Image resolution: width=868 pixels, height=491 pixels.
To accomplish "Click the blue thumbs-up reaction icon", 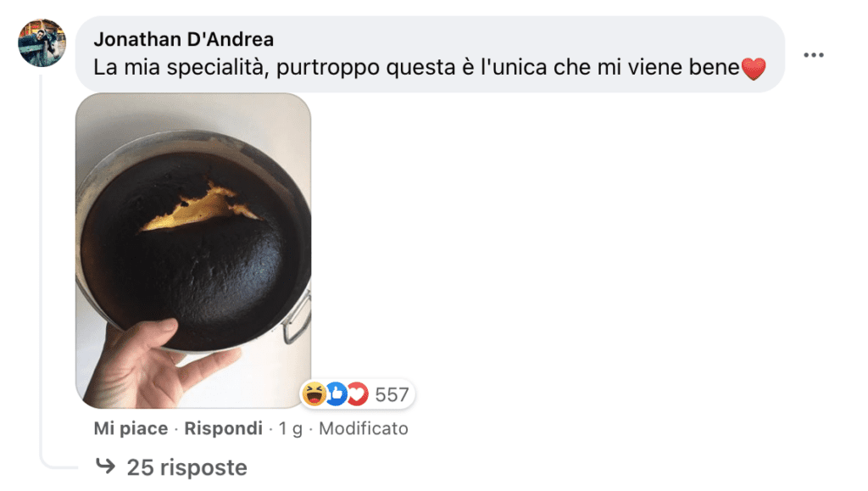I will point(336,394).
